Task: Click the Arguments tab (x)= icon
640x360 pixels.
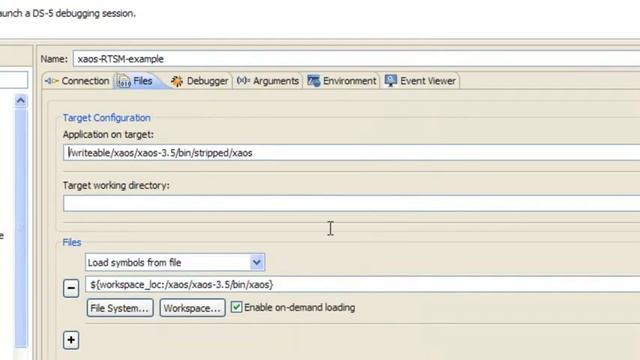Action: point(243,80)
